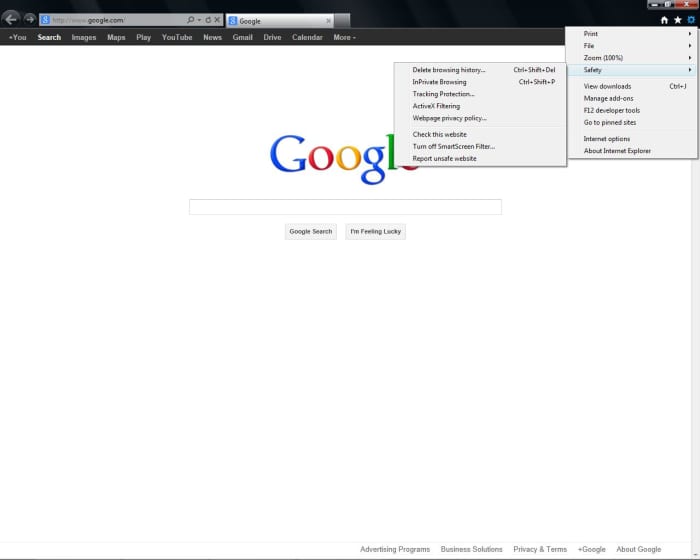Viewport: 700px width, 560px height.
Task: Click the browser Back arrow button
Action: coord(11,19)
